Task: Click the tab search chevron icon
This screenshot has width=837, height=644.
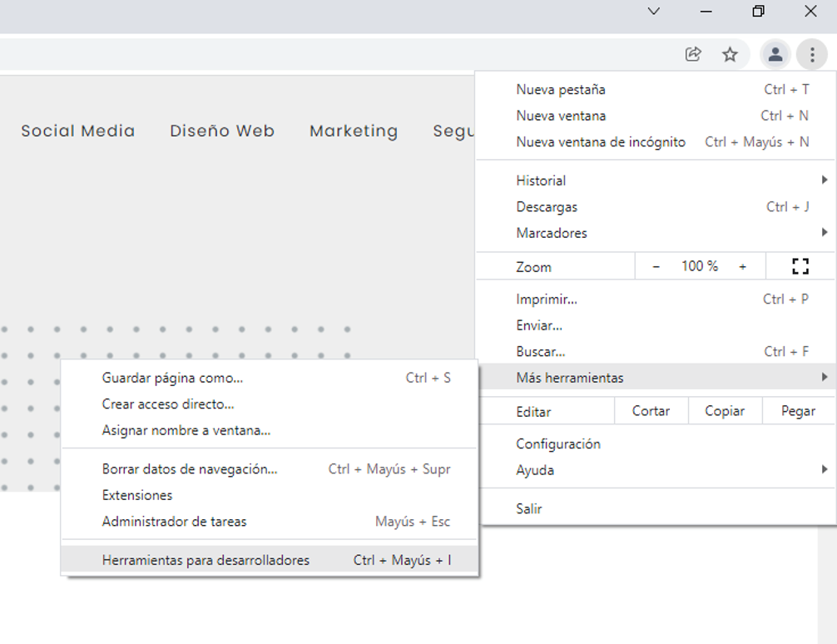Action: [654, 12]
